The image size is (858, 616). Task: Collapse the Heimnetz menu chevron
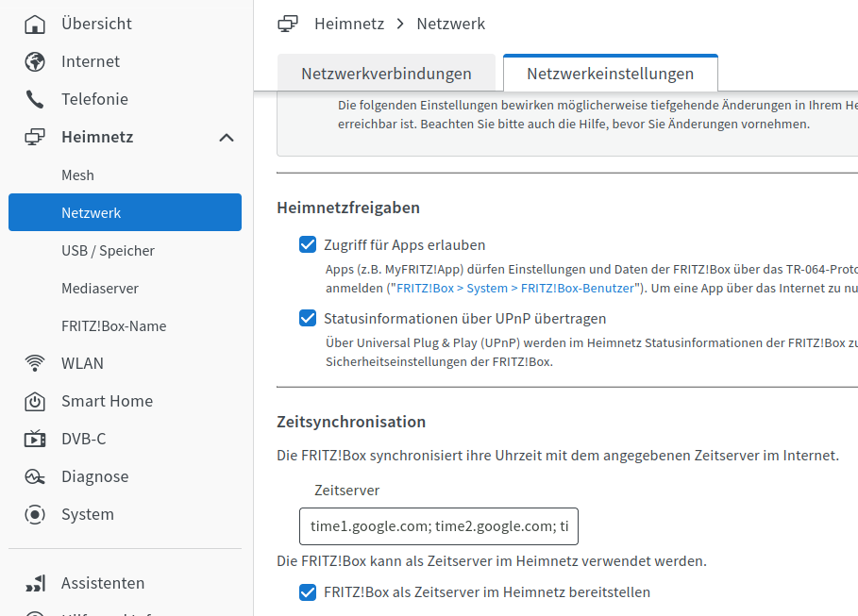227,138
